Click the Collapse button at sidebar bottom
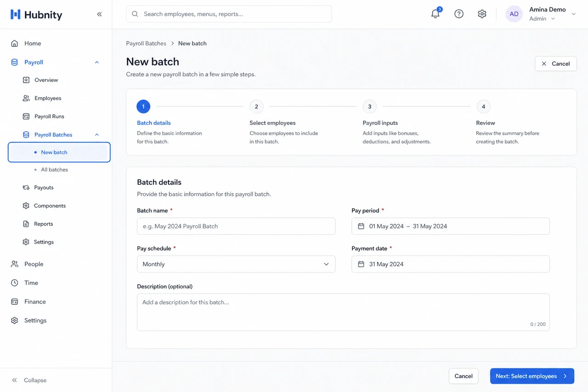 [x=29, y=380]
